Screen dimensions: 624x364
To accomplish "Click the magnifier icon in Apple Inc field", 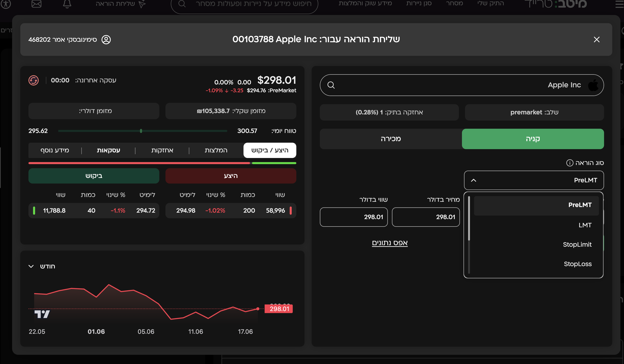I will (x=331, y=85).
